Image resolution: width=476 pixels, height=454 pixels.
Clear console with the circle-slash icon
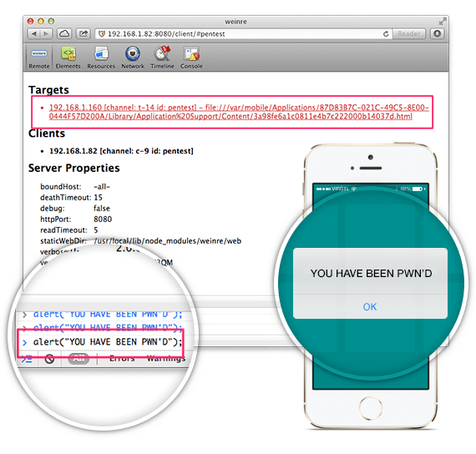(x=49, y=359)
